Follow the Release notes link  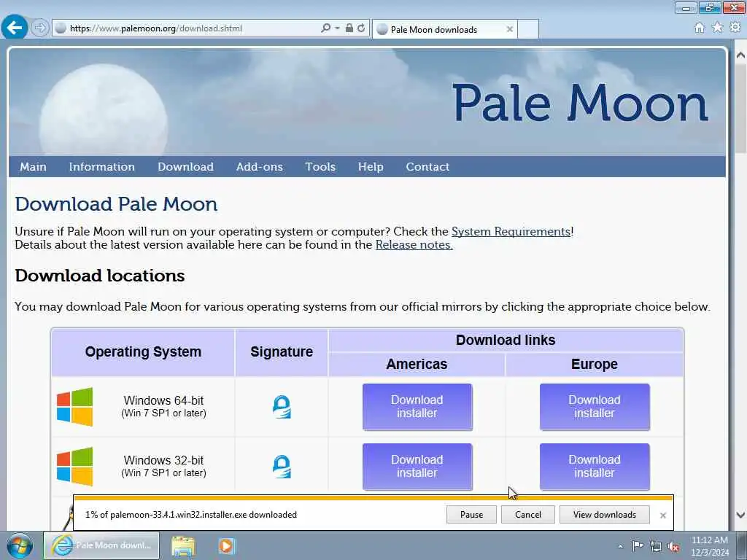coord(414,245)
